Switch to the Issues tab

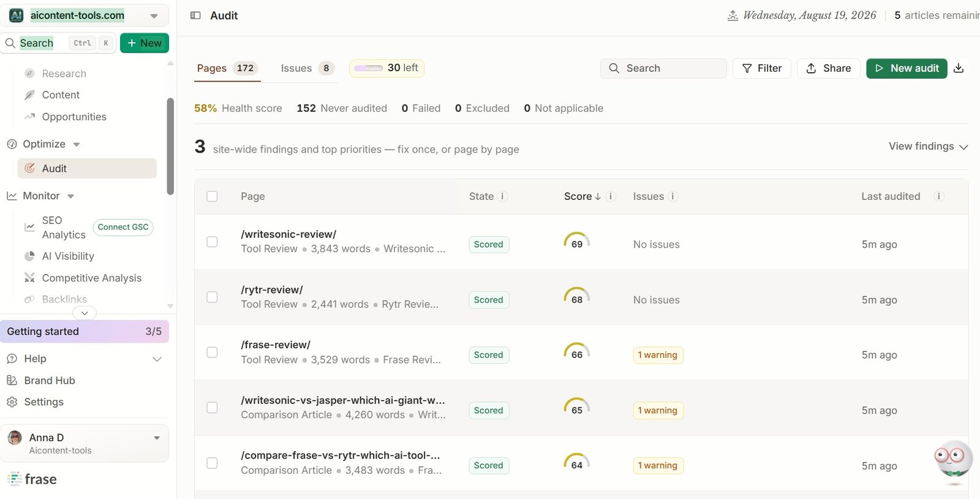coord(307,68)
